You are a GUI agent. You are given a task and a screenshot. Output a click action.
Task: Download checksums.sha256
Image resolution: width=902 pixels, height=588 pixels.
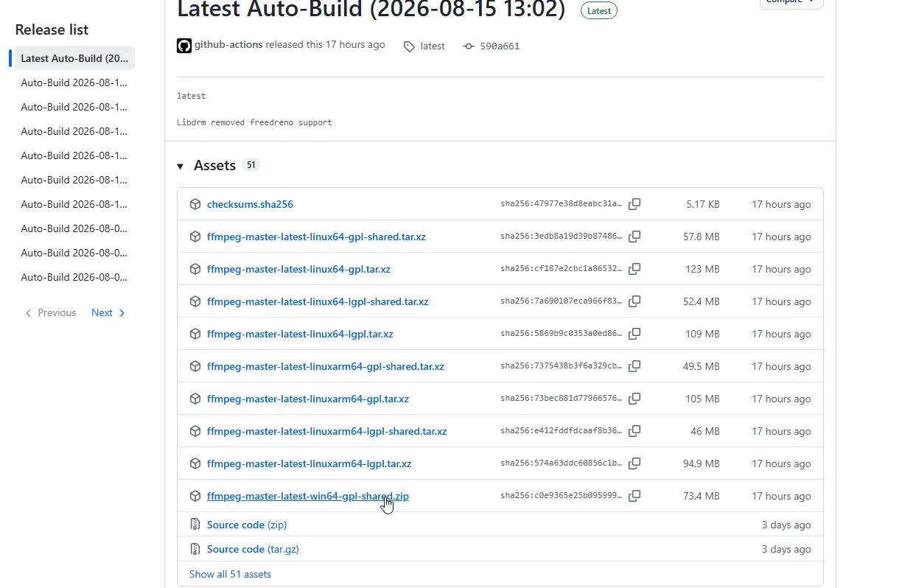click(x=250, y=204)
